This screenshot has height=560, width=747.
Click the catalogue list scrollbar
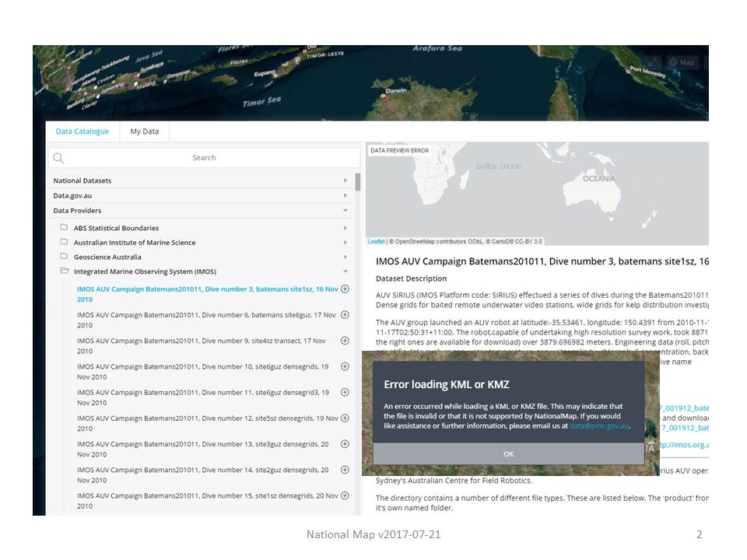click(358, 182)
